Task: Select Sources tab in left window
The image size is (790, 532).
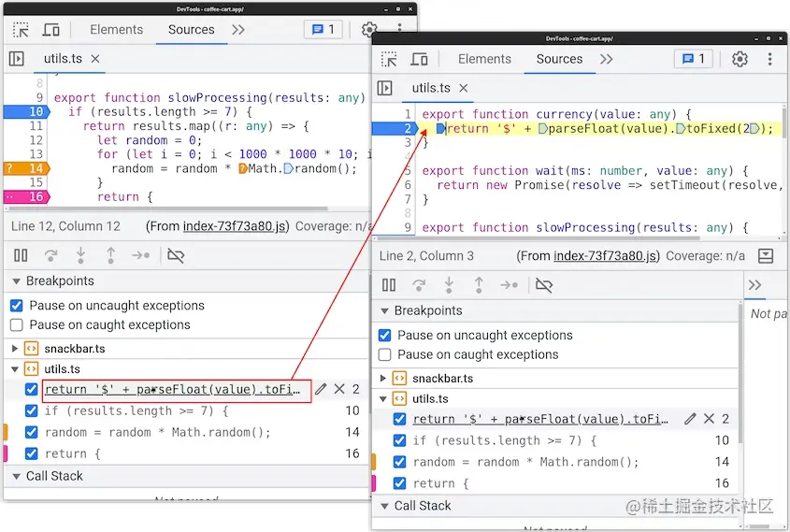Action: [x=192, y=30]
